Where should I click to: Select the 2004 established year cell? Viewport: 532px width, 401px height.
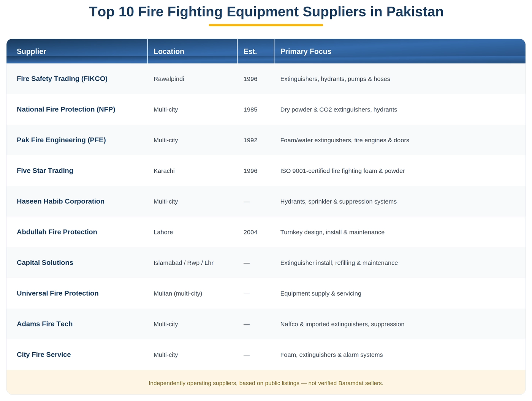[250, 232]
